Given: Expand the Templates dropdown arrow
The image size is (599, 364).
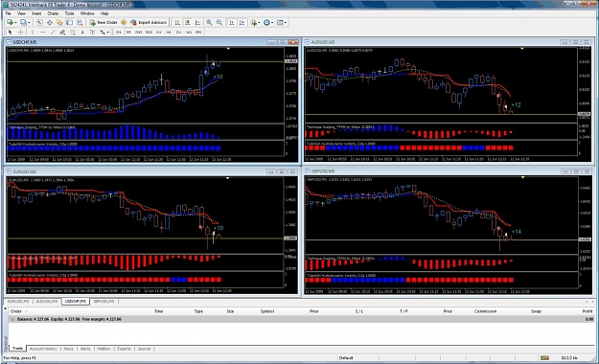Looking at the screenshot, I should 286,23.
